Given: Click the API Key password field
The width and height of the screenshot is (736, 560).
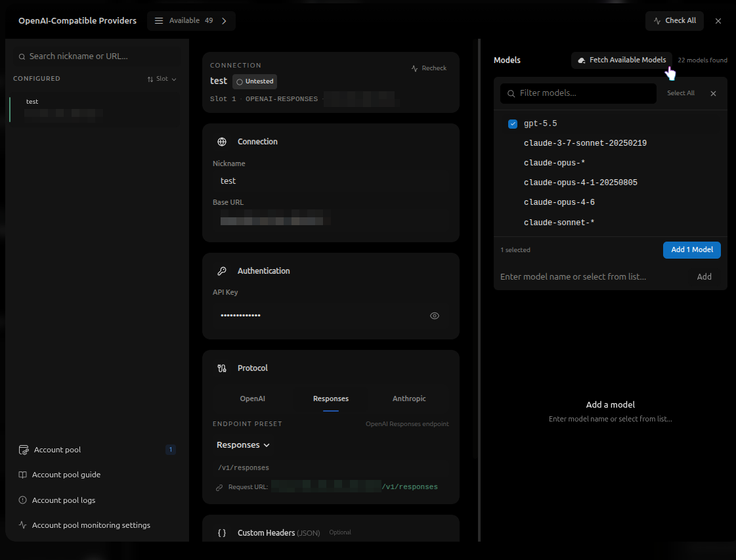Looking at the screenshot, I should (x=330, y=315).
